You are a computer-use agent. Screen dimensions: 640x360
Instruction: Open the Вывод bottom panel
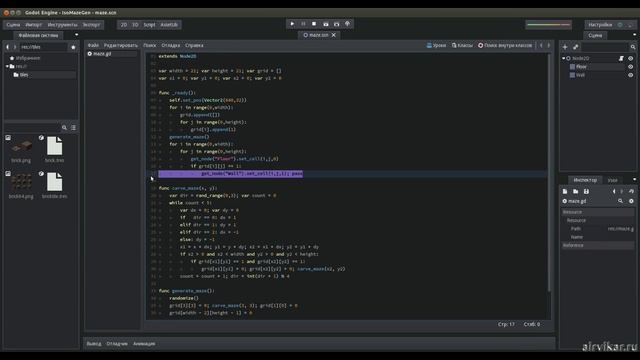94,344
